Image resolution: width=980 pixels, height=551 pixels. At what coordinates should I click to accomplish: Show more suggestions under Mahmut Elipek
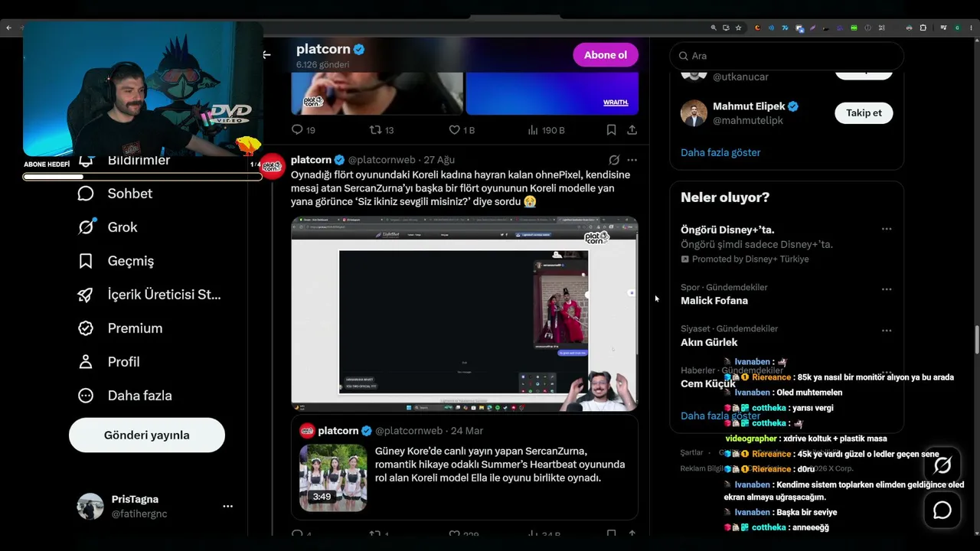click(x=720, y=152)
